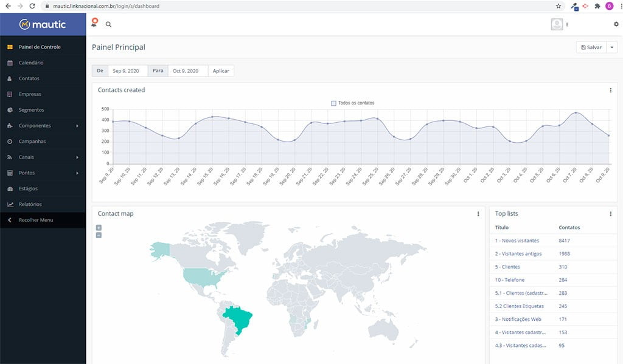This screenshot has height=364, width=623.
Task: Click the Aplicar button
Action: (x=221, y=71)
